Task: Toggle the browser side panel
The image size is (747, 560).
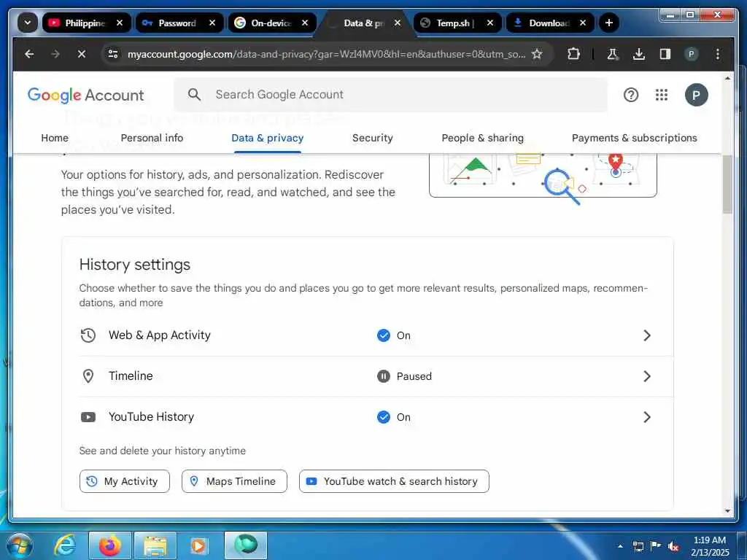Action: [x=665, y=54]
